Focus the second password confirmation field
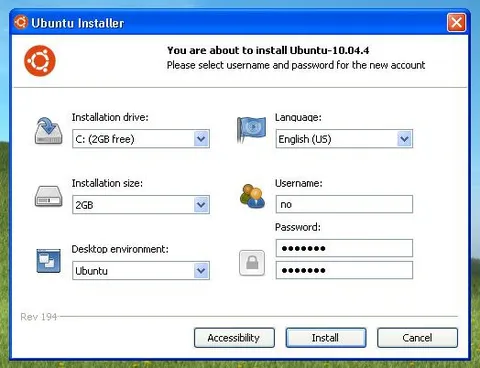The width and height of the screenshot is (480, 368). [x=344, y=270]
